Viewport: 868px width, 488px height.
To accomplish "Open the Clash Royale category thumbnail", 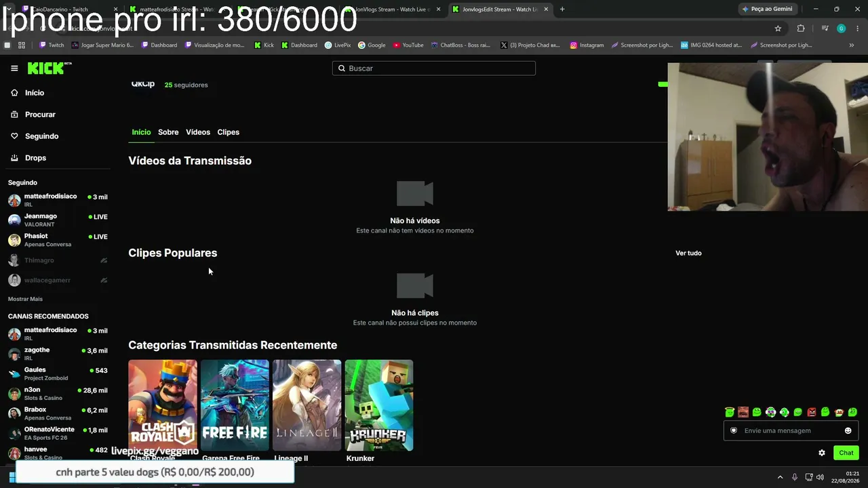I will pos(163,405).
